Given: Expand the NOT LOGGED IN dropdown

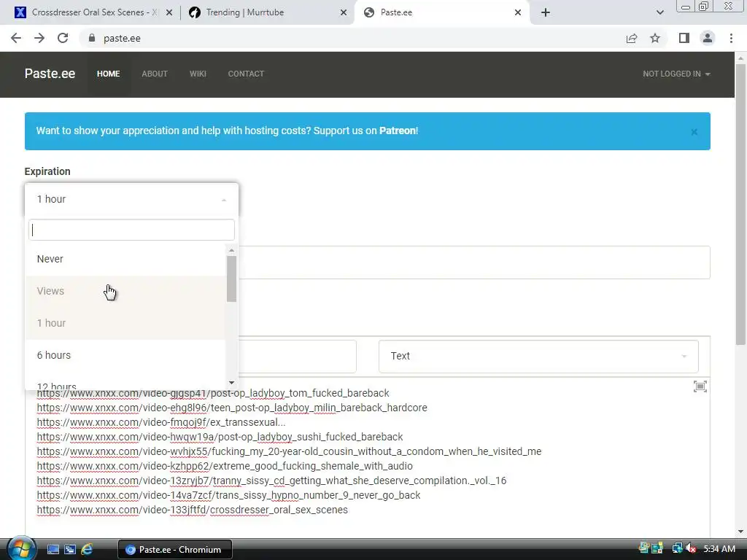Looking at the screenshot, I should [676, 74].
